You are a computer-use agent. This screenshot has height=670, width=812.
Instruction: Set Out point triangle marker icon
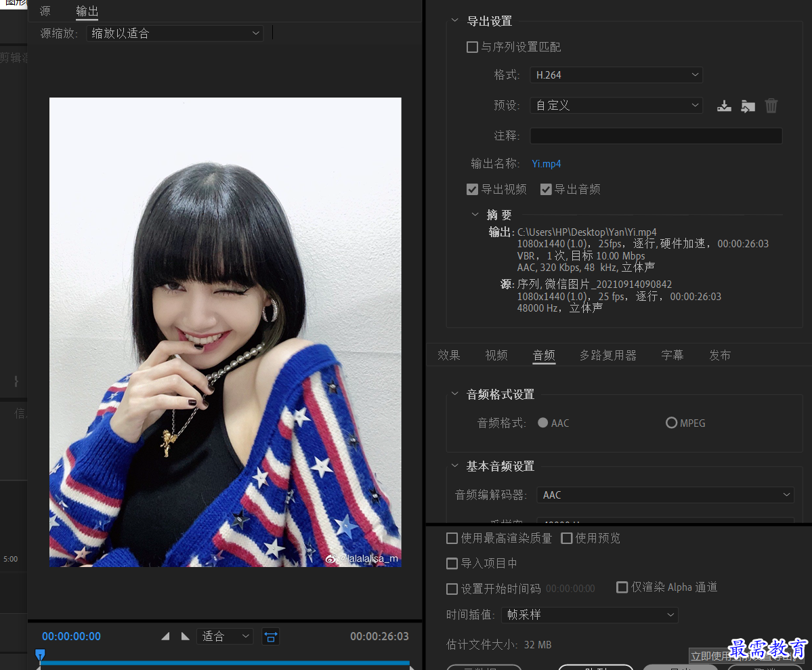point(185,636)
